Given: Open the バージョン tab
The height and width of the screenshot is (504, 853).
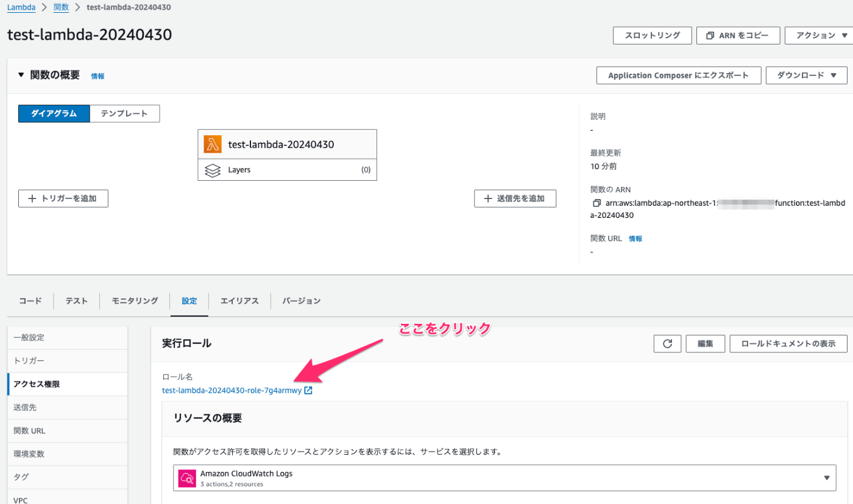Looking at the screenshot, I should pyautogui.click(x=301, y=301).
